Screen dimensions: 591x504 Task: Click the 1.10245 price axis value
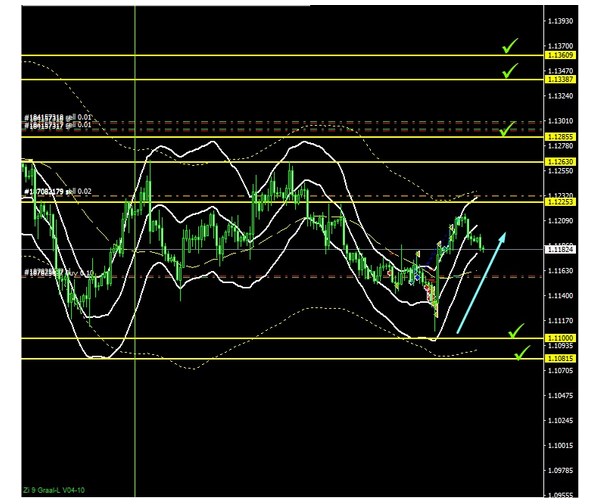[560, 420]
